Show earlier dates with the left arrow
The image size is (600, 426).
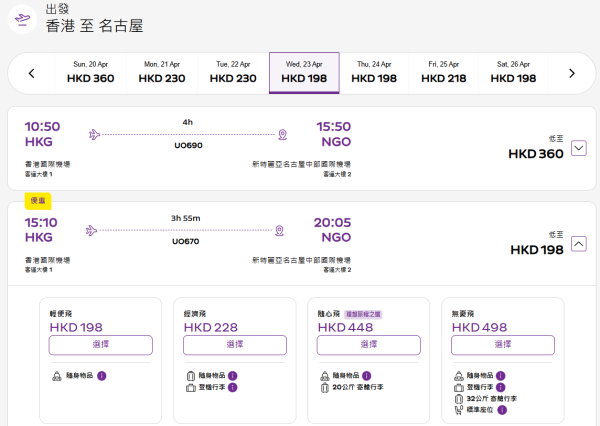tap(31, 73)
